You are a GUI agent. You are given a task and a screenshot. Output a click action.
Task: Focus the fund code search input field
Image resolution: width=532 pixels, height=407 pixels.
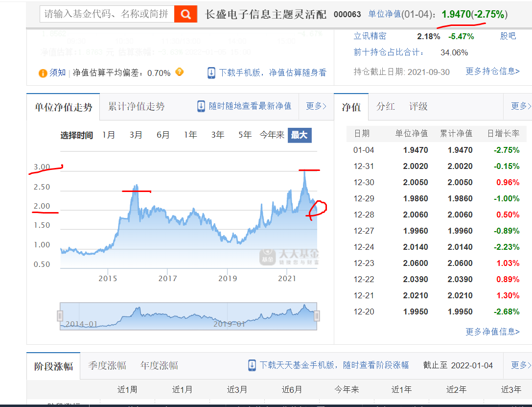[x=107, y=14]
